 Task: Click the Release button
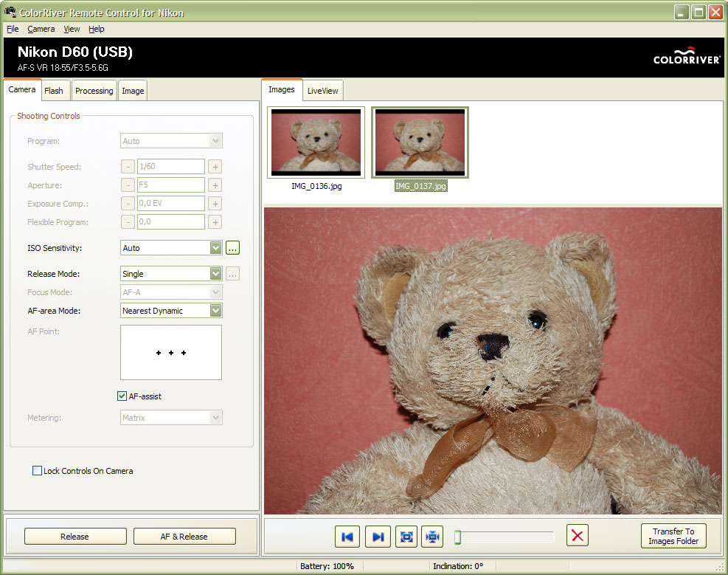click(74, 537)
